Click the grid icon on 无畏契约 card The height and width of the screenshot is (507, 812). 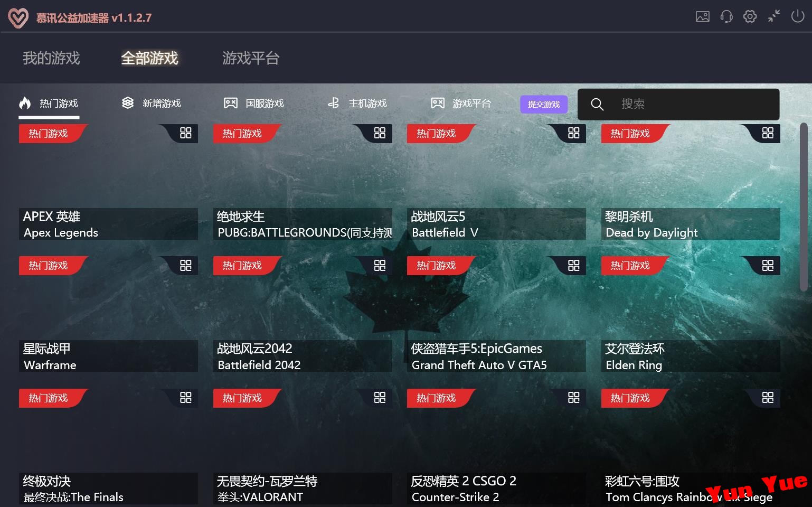(x=380, y=398)
